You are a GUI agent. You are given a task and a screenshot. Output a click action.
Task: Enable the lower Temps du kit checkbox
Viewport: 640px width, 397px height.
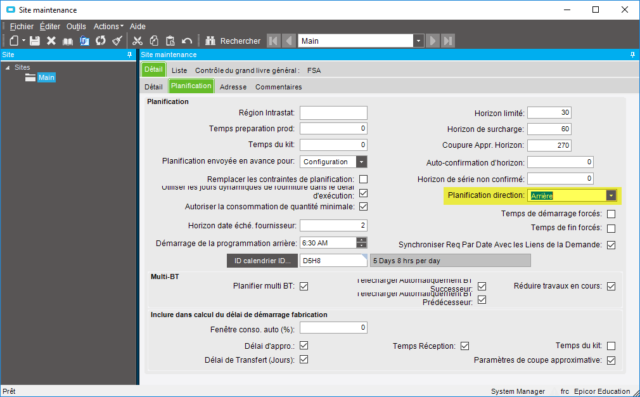(611, 346)
